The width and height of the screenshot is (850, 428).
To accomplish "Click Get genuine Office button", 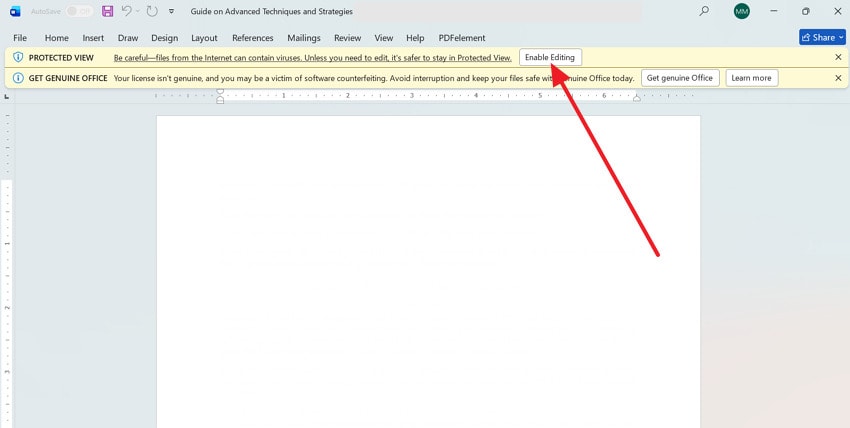I will 680,78.
